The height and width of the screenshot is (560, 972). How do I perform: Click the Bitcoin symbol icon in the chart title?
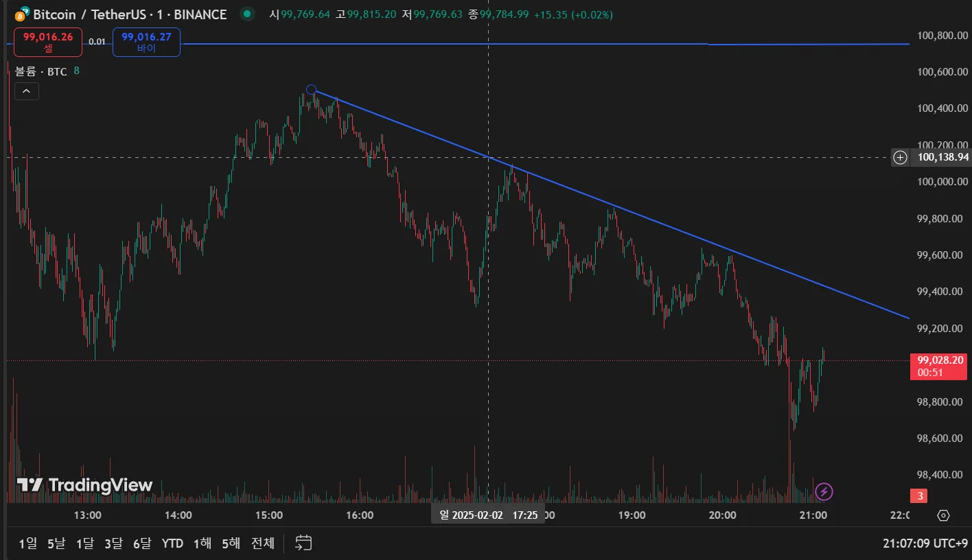point(22,14)
